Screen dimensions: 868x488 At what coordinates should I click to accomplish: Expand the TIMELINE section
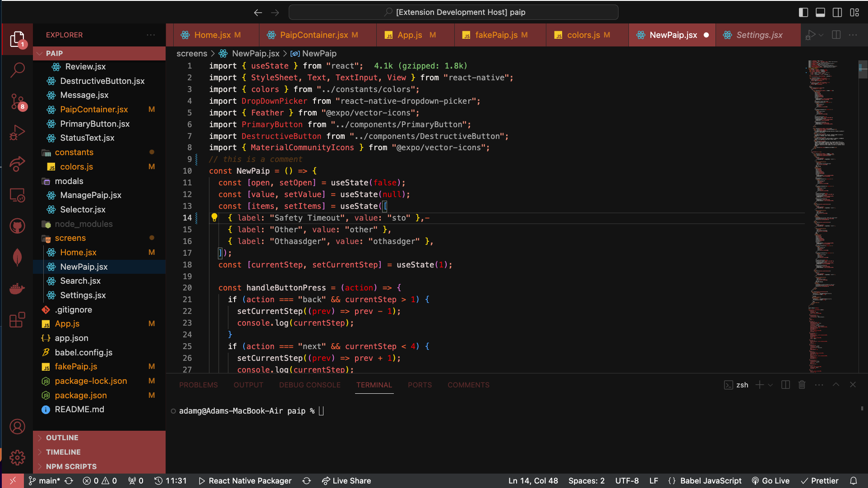[x=63, y=452]
